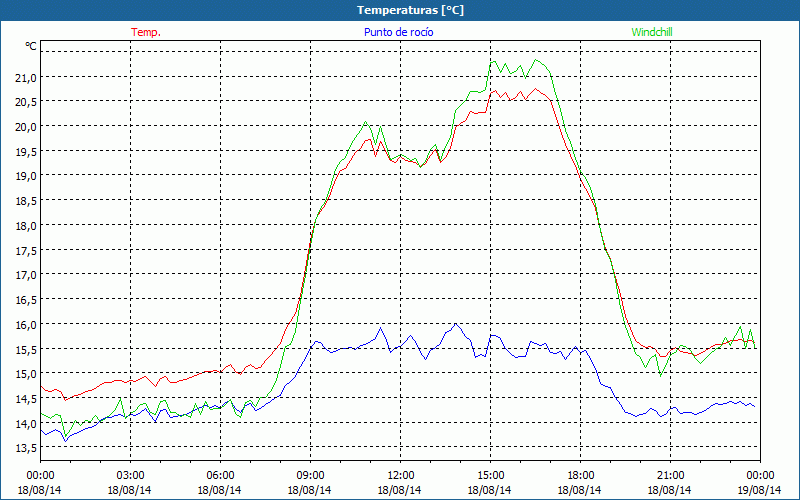Click the 18,0 y-axis value
The image size is (800, 500).
tap(27, 226)
